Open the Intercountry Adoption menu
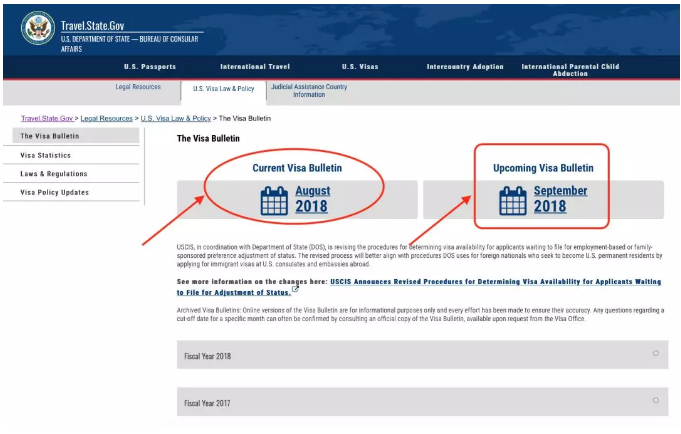Image resolution: width=681 pixels, height=434 pixels. tap(465, 67)
